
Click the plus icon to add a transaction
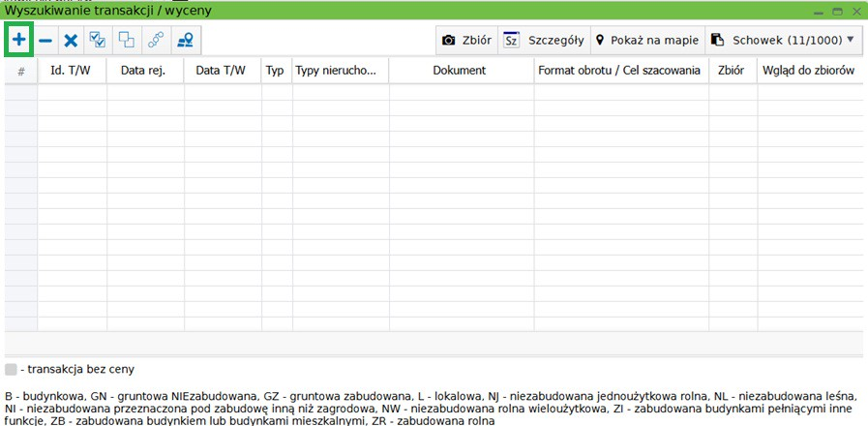(19, 41)
